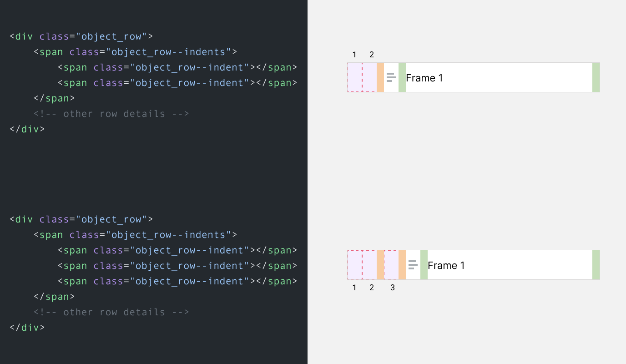Image resolution: width=626 pixels, height=364 pixels.
Task: Click "other row details" comment in top code block
Action: pyautogui.click(x=111, y=114)
